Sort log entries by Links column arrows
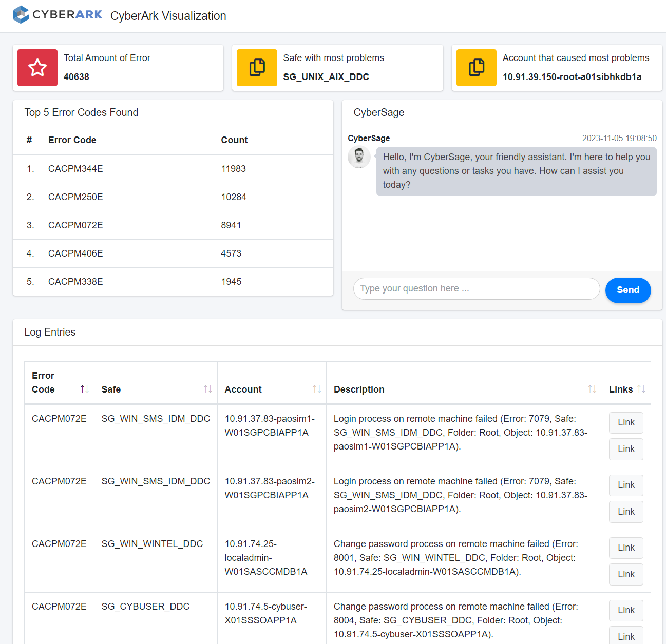Screen dimensions: 666x644 (x=641, y=389)
